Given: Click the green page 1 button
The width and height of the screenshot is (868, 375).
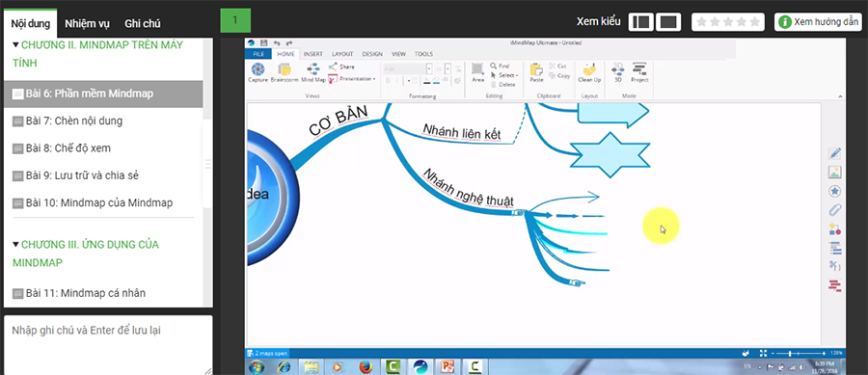Looking at the screenshot, I should [x=235, y=20].
